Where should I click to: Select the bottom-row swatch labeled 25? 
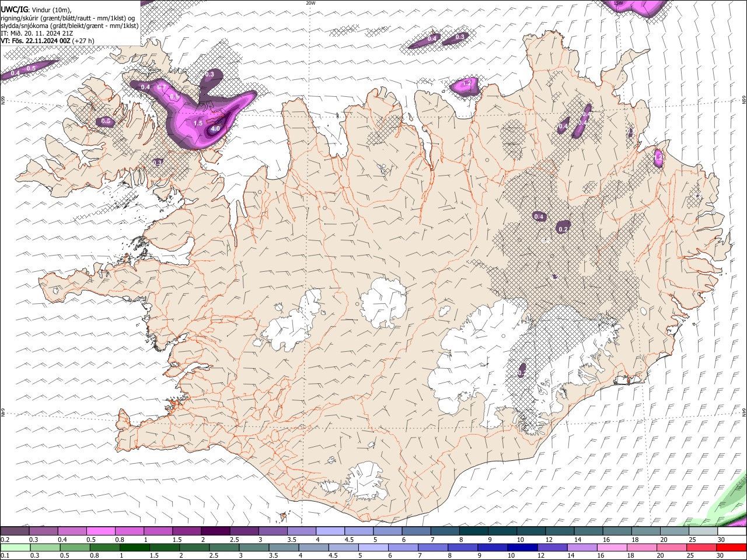tap(701, 547)
